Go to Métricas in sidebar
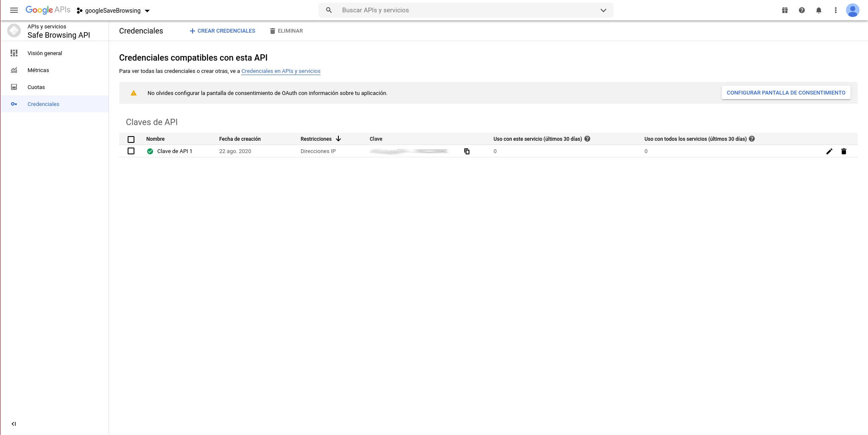Viewport: 868px width, 435px height. (38, 70)
